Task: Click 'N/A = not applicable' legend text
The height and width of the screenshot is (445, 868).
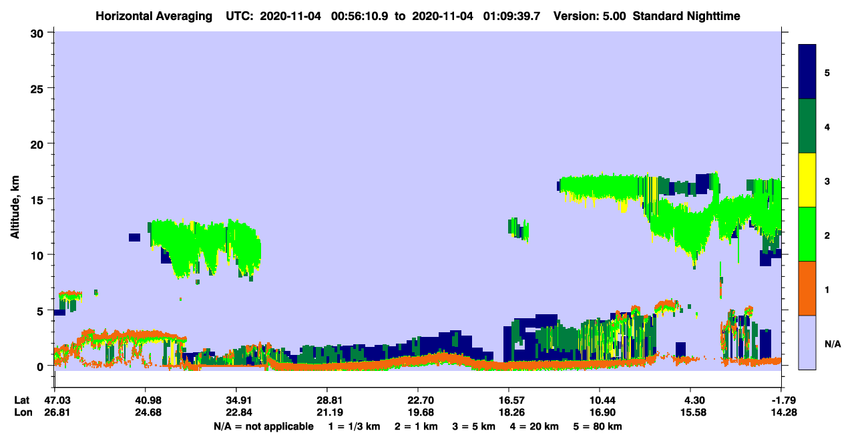Action: (263, 426)
